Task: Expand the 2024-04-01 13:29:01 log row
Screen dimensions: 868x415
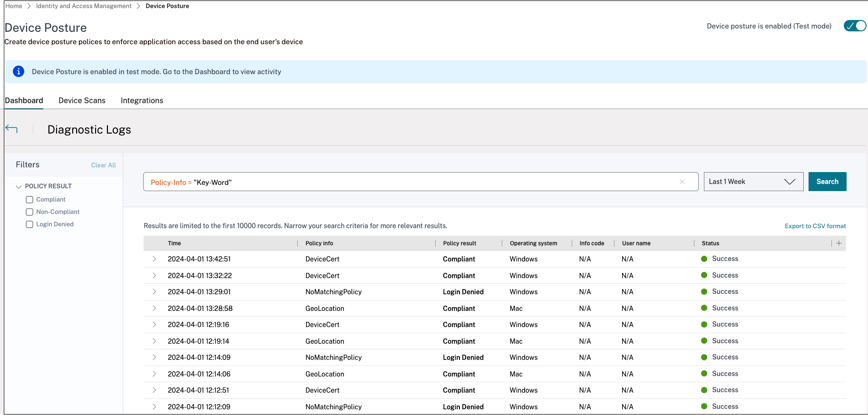Action: [x=154, y=292]
